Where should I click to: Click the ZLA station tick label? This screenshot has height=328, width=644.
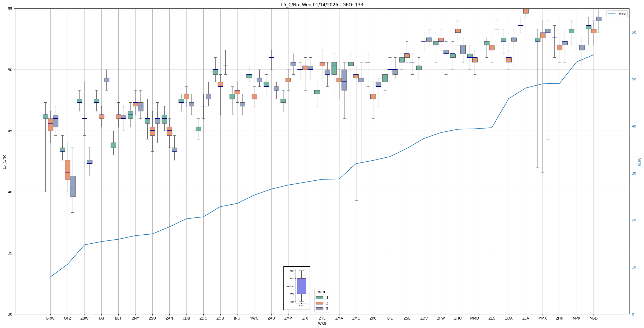525,318
